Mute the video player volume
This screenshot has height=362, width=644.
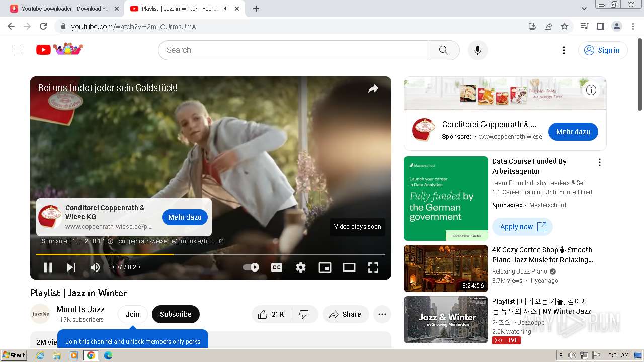tap(95, 267)
